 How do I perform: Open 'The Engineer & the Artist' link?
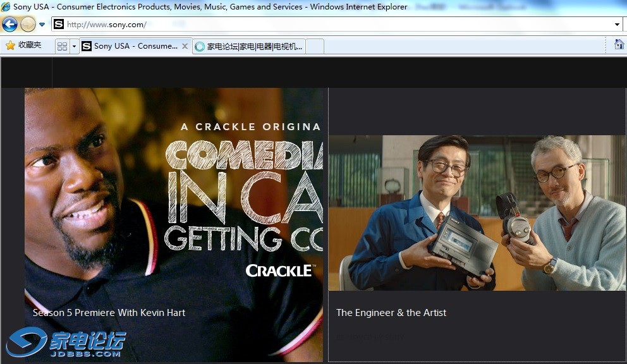coord(391,313)
